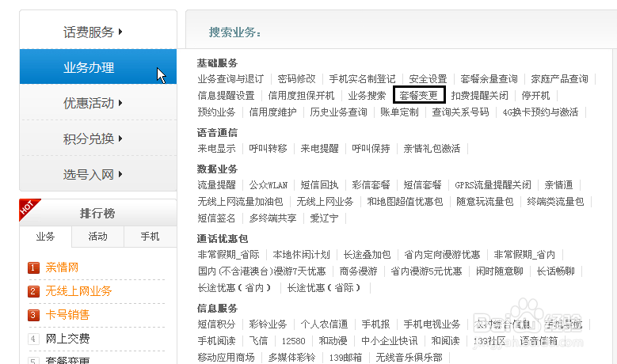Open 呼叫转移 link
617x364 pixels.
268,149
